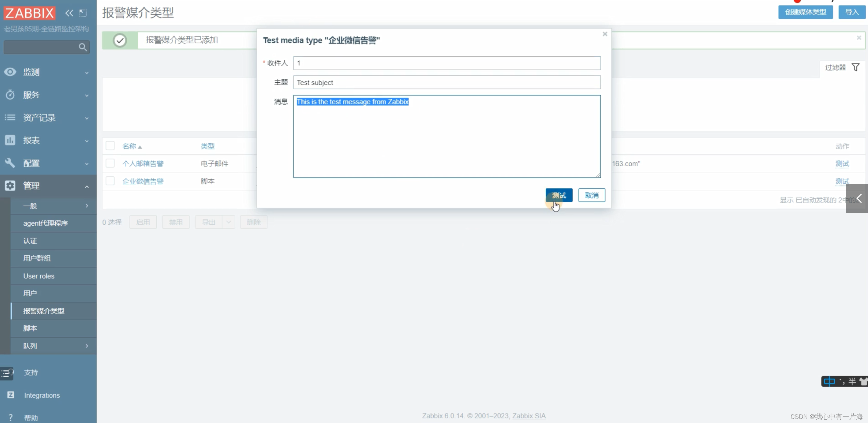Collapse the 管理 menu chevron

click(x=87, y=186)
